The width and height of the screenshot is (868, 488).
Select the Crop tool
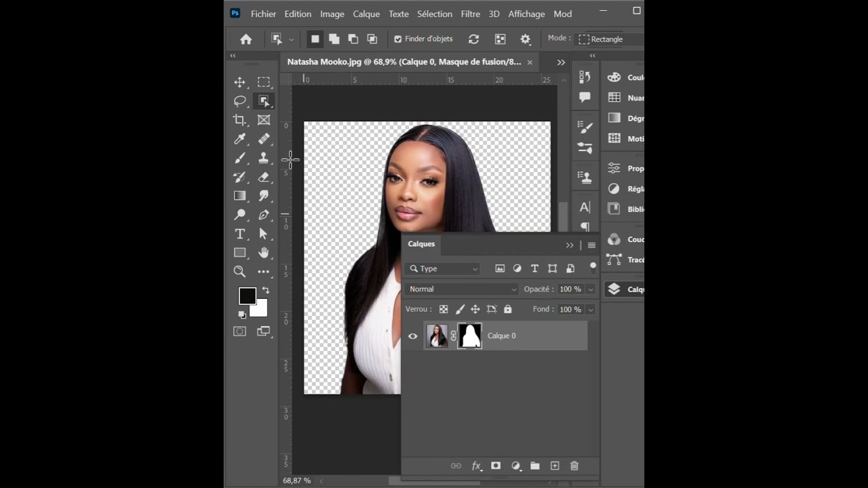(x=239, y=120)
